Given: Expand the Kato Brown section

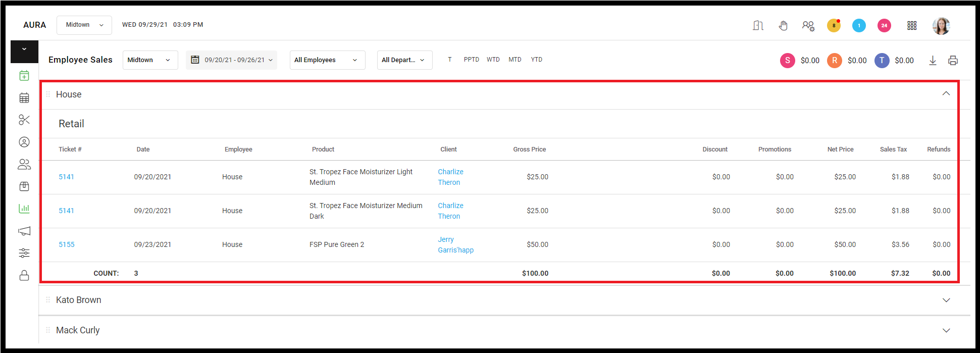Looking at the screenshot, I should click(x=946, y=300).
